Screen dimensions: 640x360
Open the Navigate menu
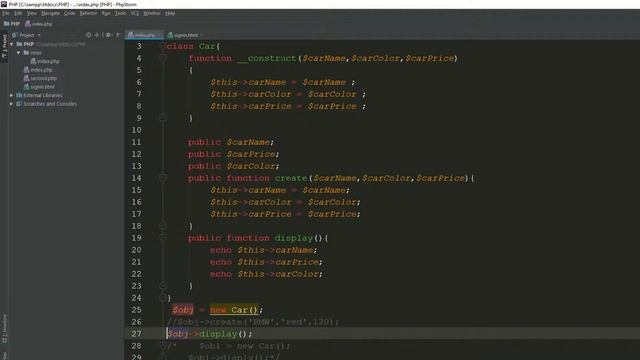coord(50,13)
